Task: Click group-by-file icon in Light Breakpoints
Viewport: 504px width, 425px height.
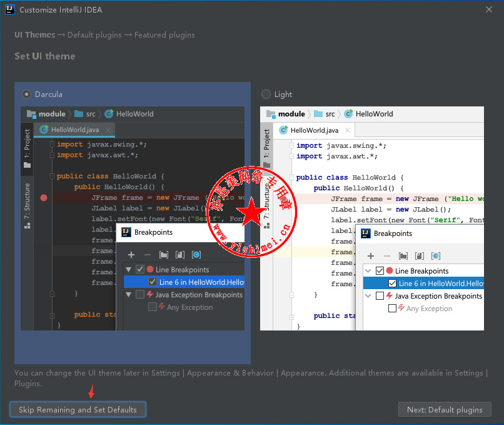Action: (x=420, y=256)
